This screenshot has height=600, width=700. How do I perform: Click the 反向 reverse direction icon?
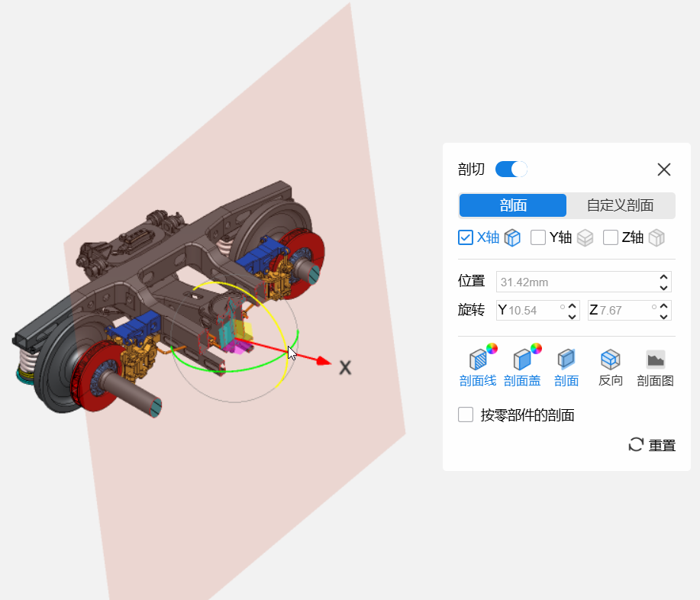coord(610,359)
